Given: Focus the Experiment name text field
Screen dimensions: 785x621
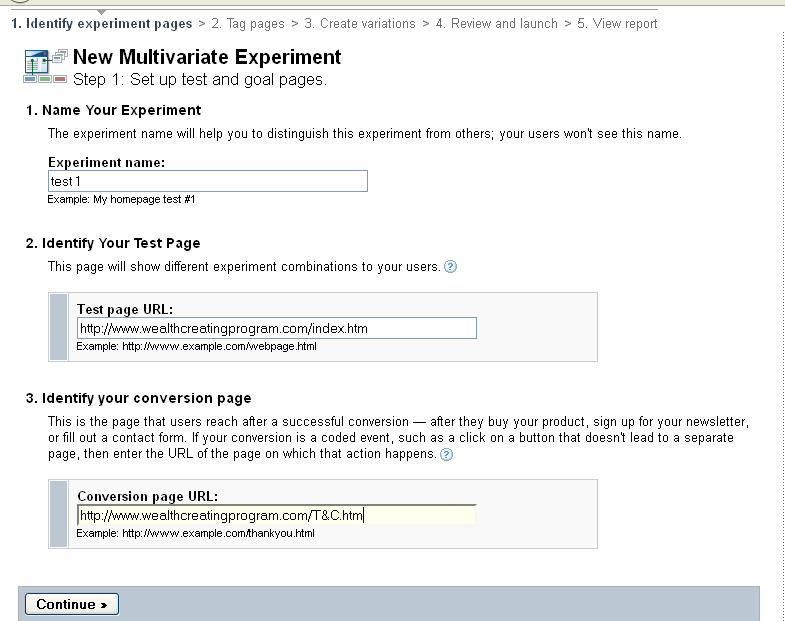Looking at the screenshot, I should click(x=208, y=181).
